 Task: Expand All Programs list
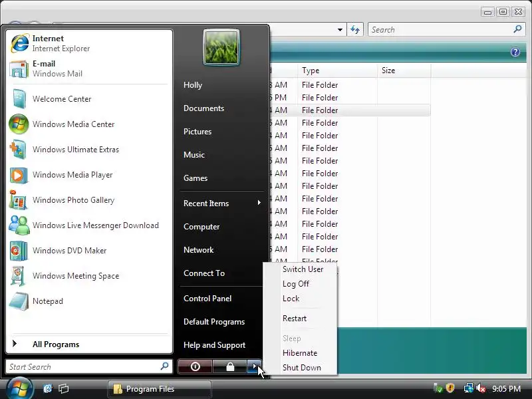89,344
